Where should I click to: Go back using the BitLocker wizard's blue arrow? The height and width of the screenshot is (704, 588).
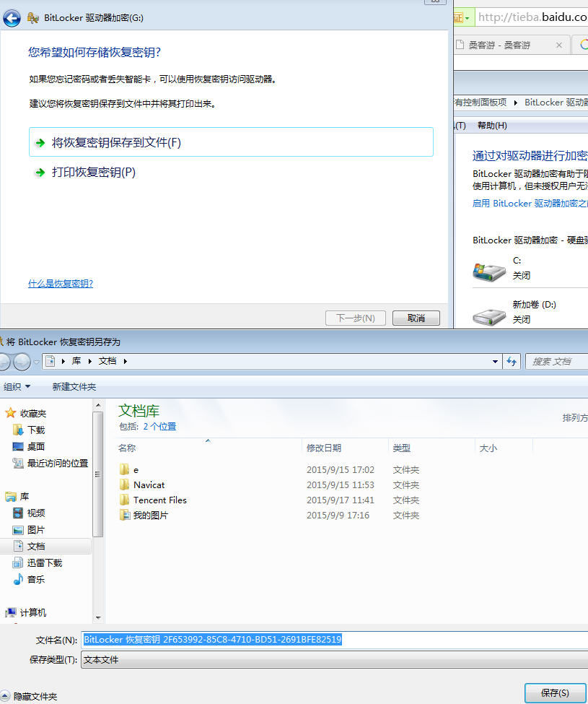click(12, 18)
